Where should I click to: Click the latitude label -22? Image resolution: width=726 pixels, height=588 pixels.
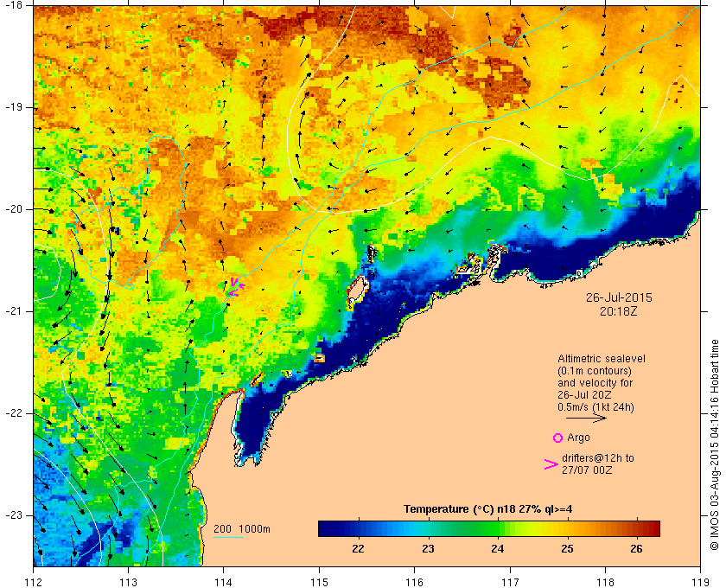[x=13, y=413]
